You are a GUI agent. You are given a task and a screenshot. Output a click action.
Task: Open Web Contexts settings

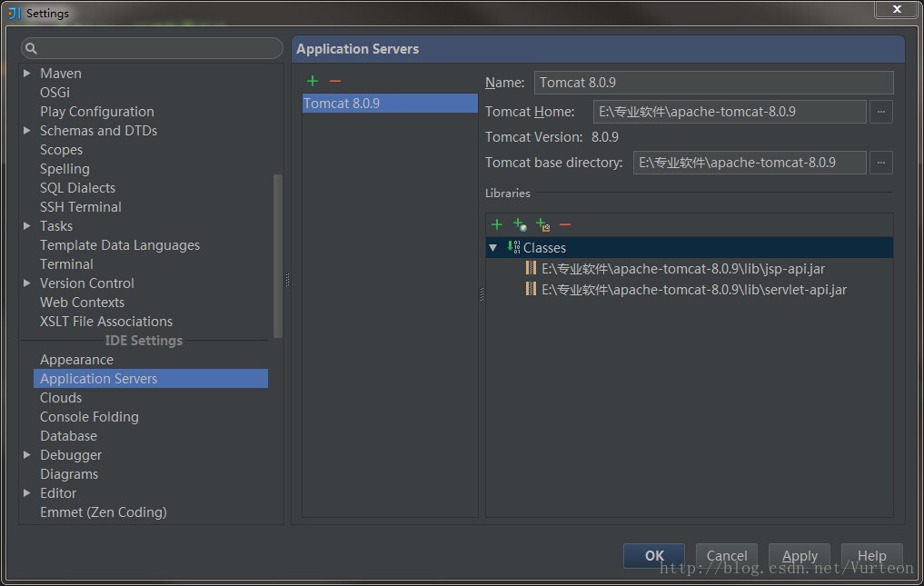(x=83, y=303)
